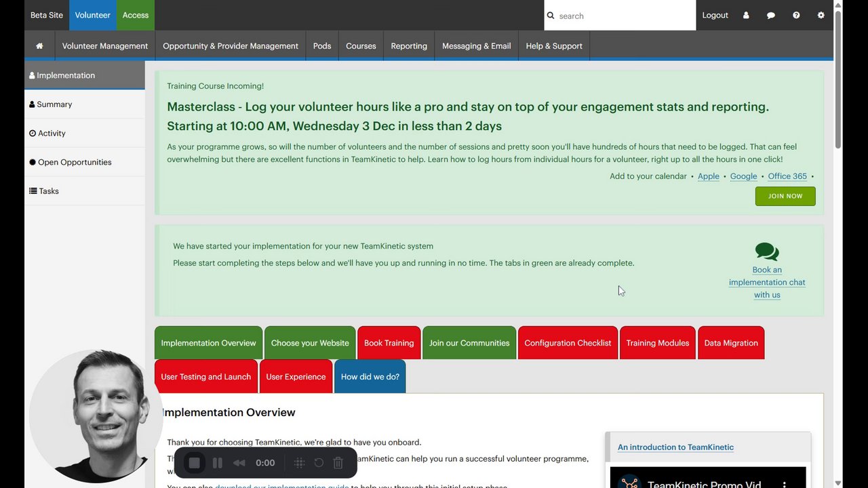Open Help & Support menu
This screenshot has width=868, height=488.
tap(554, 46)
